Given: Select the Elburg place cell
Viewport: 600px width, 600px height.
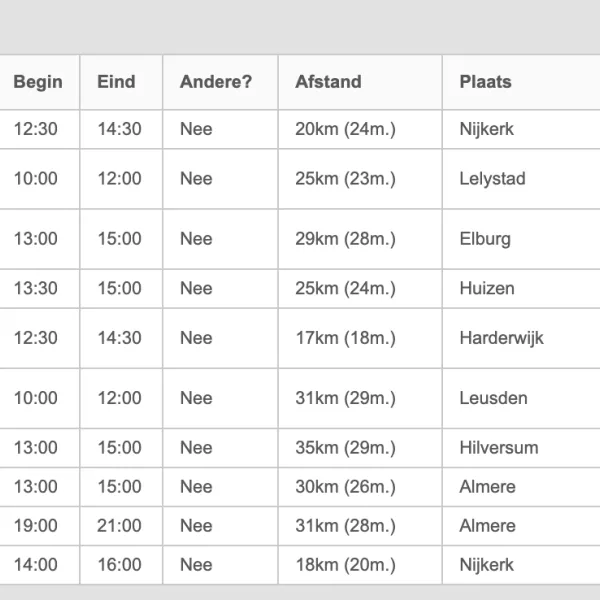Looking at the screenshot, I should click(x=521, y=239).
